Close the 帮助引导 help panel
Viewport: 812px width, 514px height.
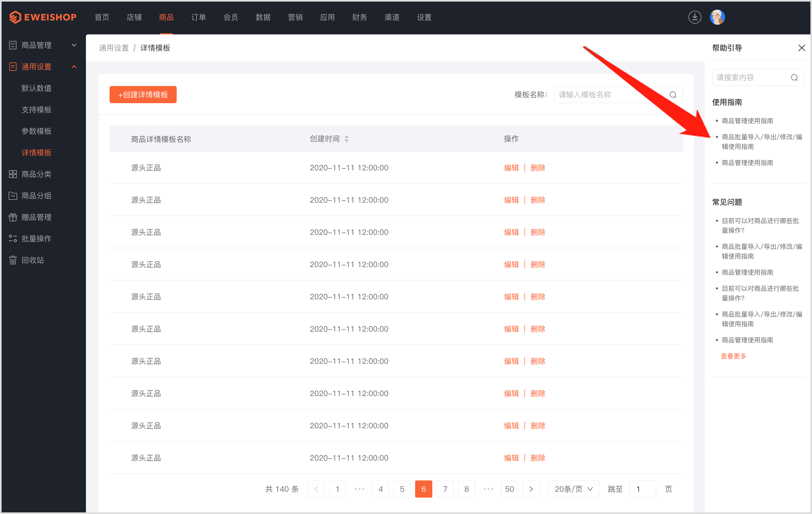(x=802, y=48)
